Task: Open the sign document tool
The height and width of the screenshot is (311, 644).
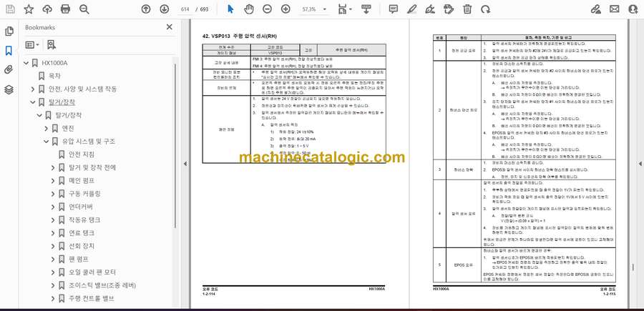Action: tap(430, 9)
